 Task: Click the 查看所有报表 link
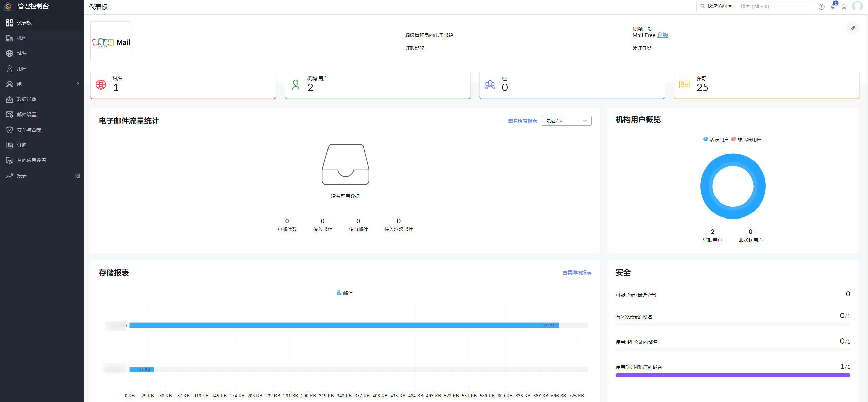(x=522, y=121)
